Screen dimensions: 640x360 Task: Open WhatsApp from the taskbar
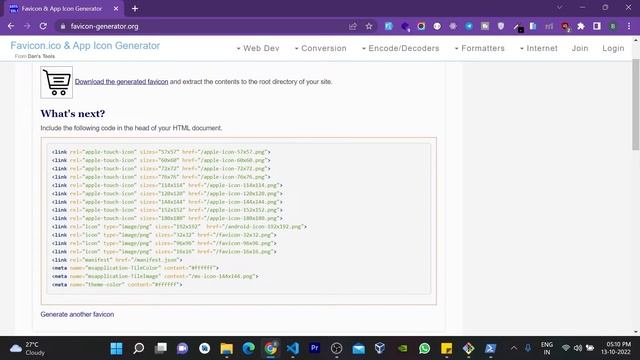pyautogui.click(x=424, y=348)
